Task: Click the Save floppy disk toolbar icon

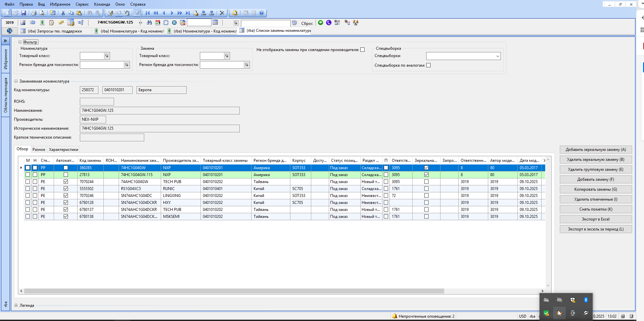Action: [x=24, y=13]
